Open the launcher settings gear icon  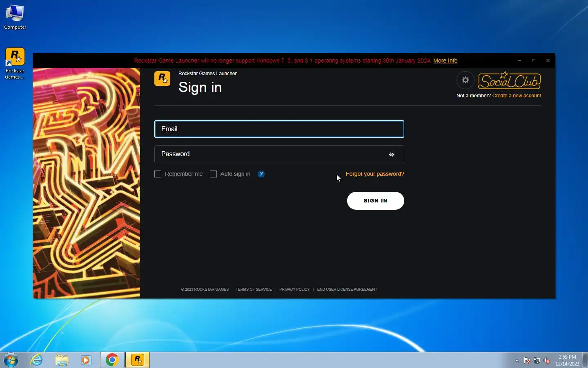click(x=465, y=80)
